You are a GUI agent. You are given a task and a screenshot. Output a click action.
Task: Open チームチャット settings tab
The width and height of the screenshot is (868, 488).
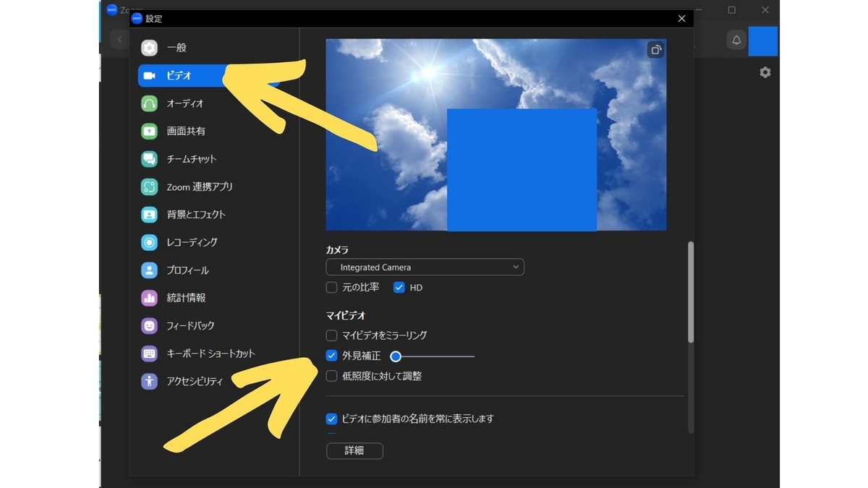point(209,159)
